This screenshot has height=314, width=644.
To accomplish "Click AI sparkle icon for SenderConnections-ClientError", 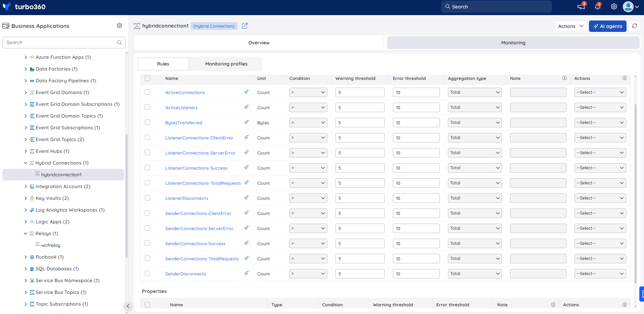I will pos(246,213).
